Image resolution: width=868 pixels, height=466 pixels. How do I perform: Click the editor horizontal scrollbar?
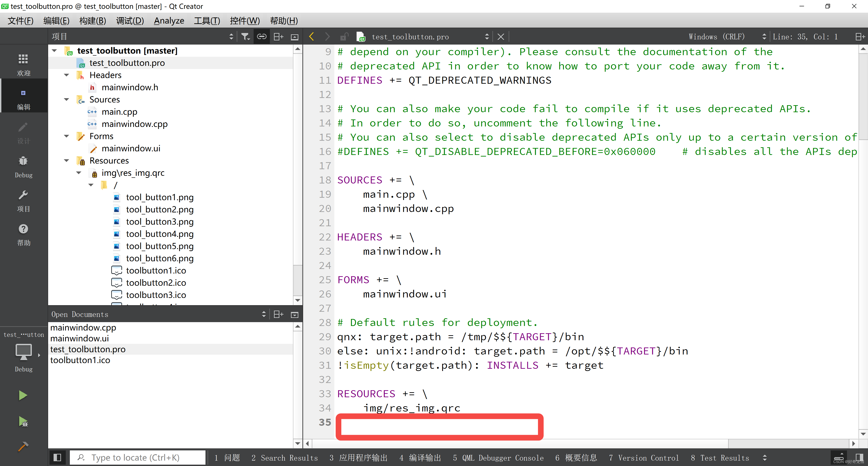tap(519, 443)
